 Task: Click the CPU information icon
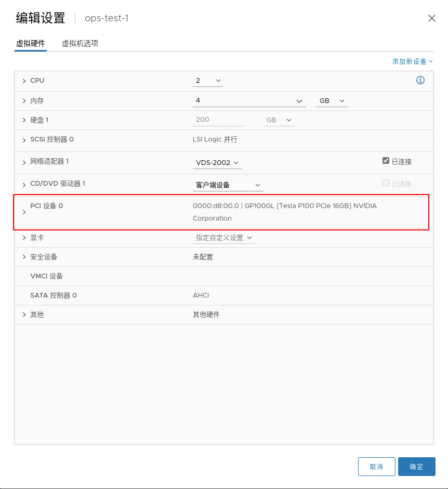[x=420, y=80]
